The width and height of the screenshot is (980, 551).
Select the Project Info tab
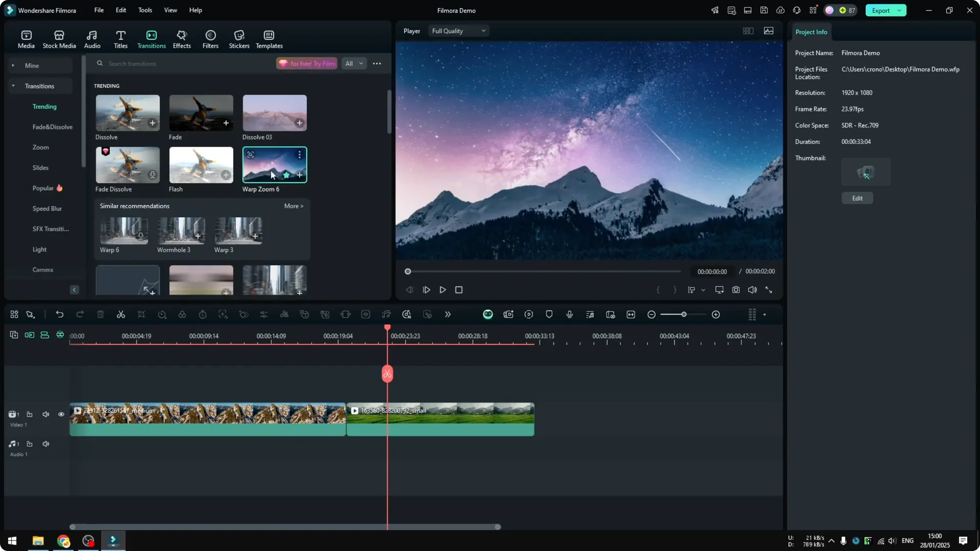(x=811, y=32)
